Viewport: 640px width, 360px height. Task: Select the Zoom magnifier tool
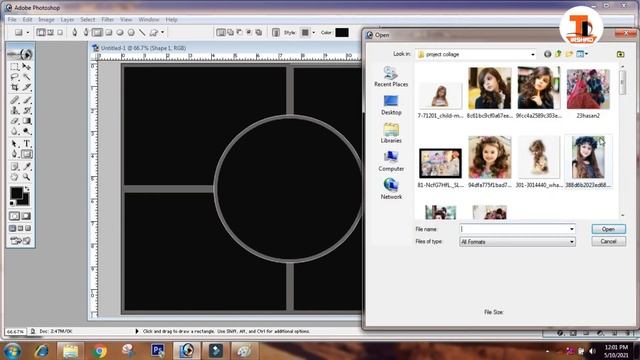[27, 177]
